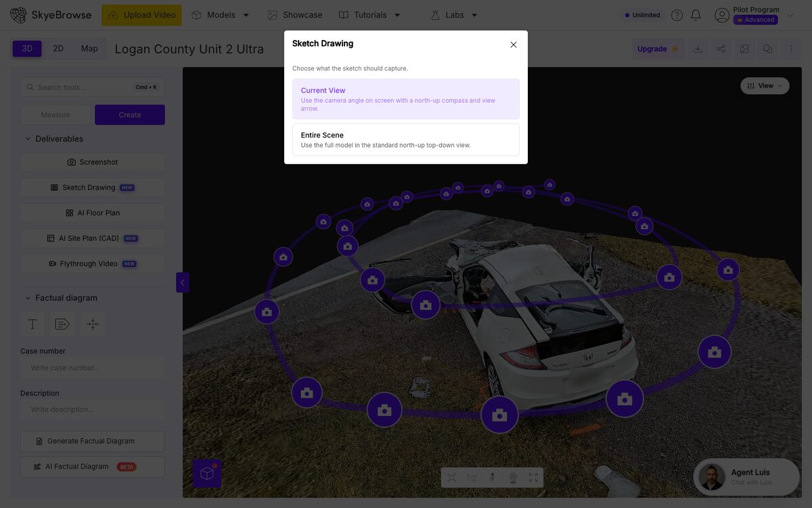Click the layers icon in the viewer toolbar
This screenshot has width=812, height=508.
[513, 478]
